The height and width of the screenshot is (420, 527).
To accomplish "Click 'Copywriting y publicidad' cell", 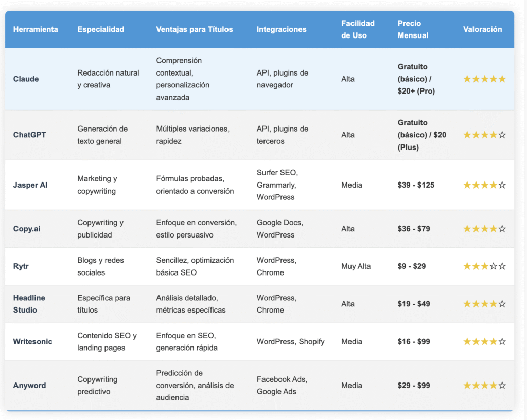I will point(100,229).
